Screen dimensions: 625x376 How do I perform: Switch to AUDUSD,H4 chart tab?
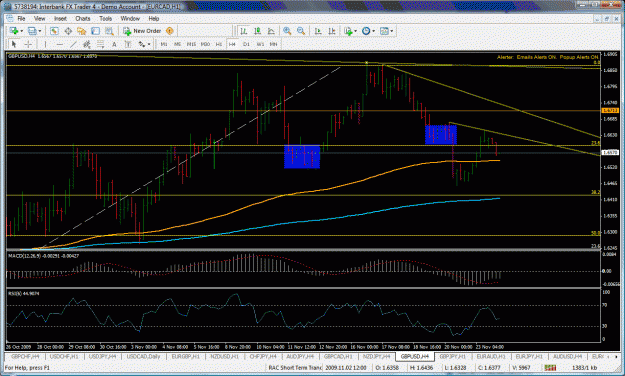point(568,356)
